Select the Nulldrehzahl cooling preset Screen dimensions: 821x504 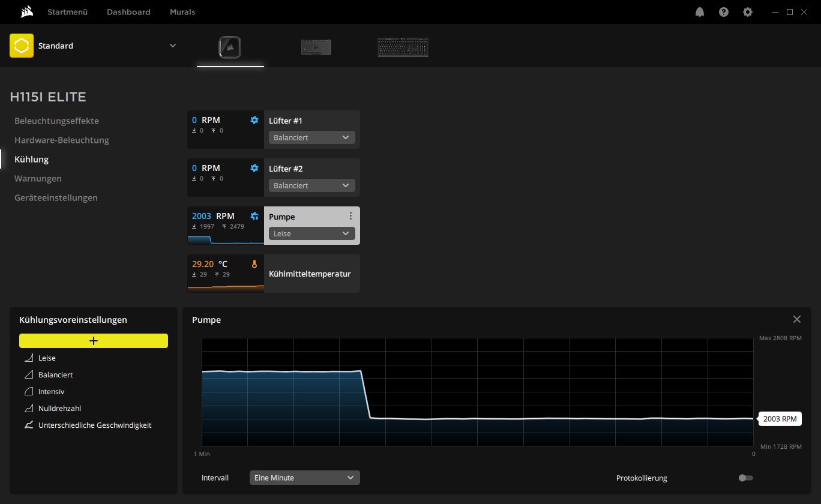[59, 409]
